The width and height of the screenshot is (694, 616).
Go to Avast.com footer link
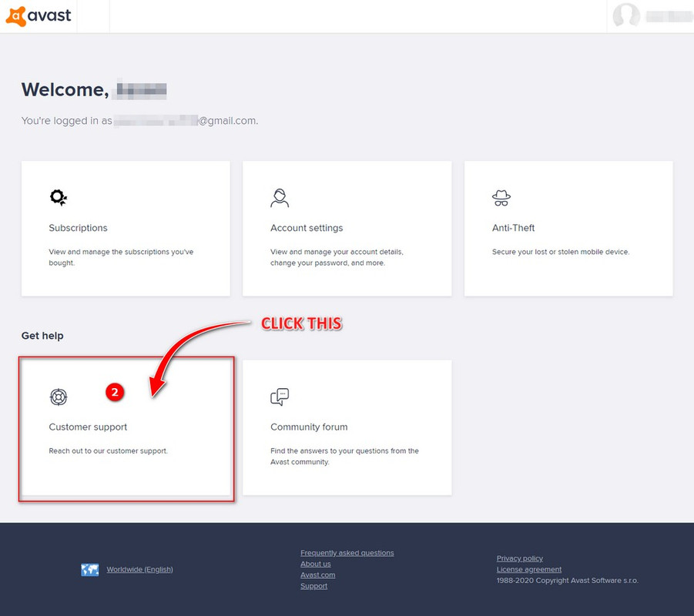pyautogui.click(x=318, y=575)
